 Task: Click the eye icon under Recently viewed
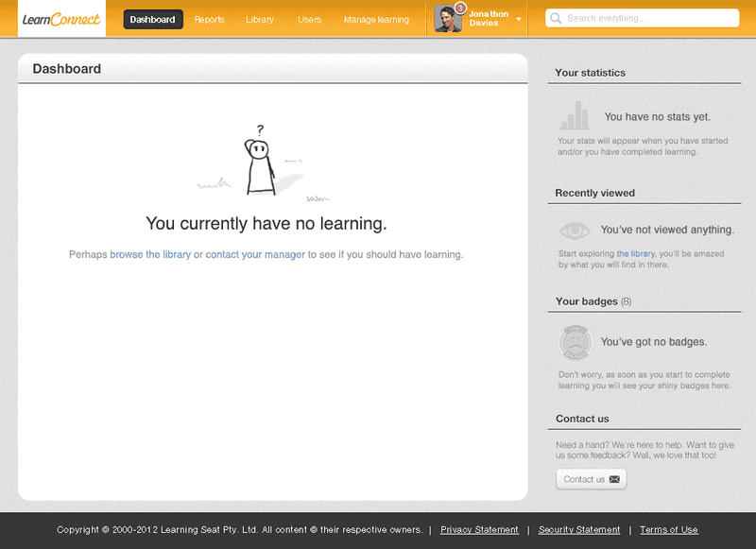click(575, 230)
